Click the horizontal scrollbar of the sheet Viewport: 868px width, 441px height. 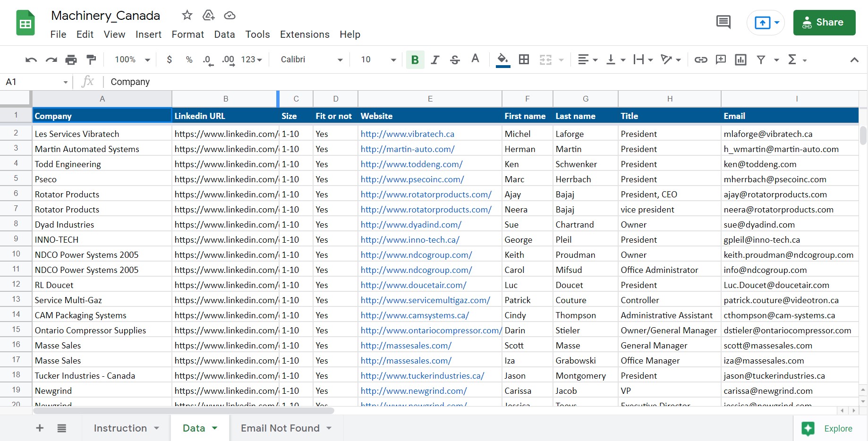[x=183, y=410]
